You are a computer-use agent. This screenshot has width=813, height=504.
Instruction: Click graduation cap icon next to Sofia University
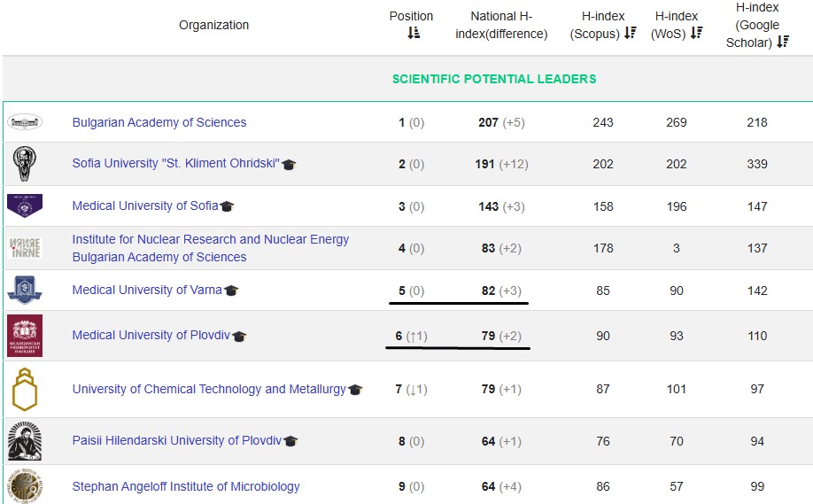[x=289, y=165]
